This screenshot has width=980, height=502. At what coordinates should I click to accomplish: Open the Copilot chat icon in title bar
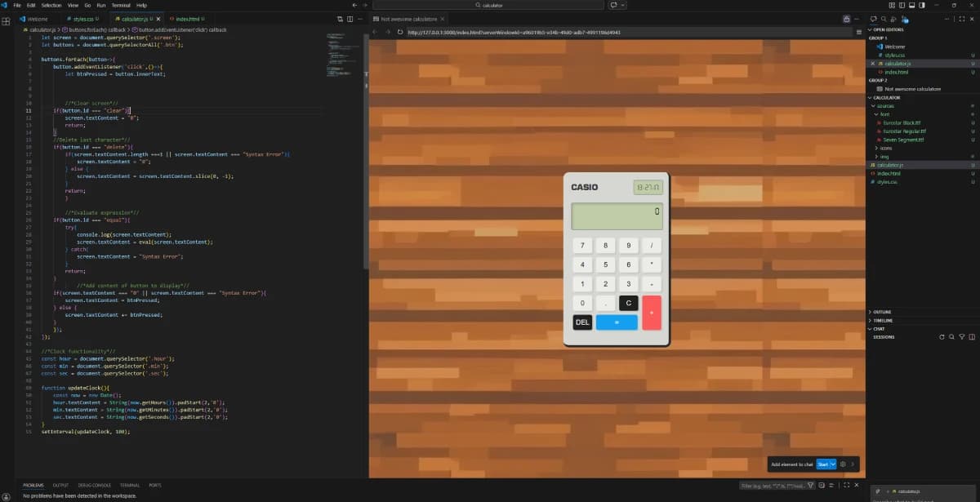612,5
